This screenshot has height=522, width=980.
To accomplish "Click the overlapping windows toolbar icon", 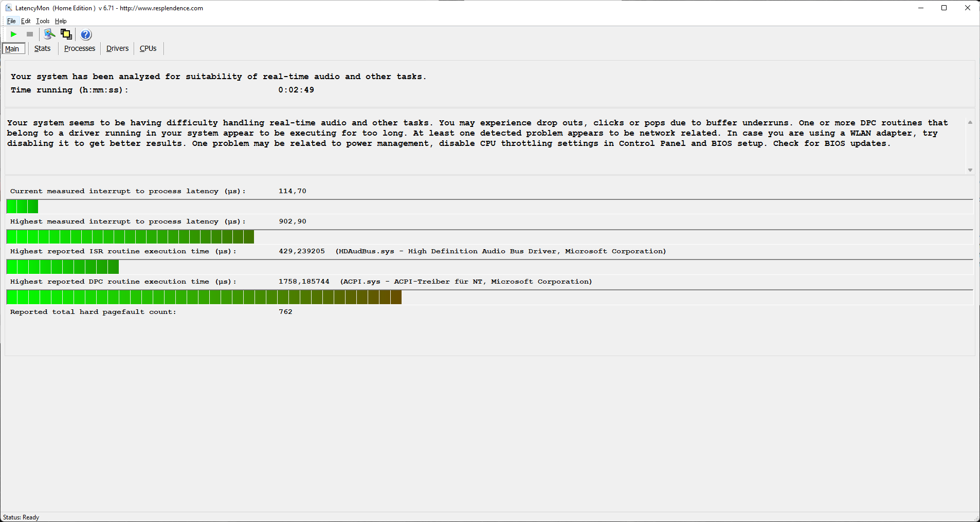I will click(66, 34).
